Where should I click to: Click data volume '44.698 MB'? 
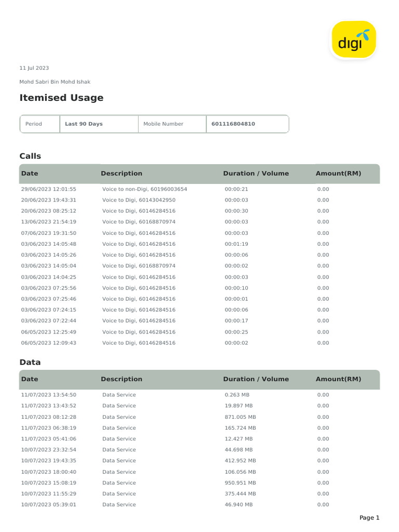coord(238,449)
